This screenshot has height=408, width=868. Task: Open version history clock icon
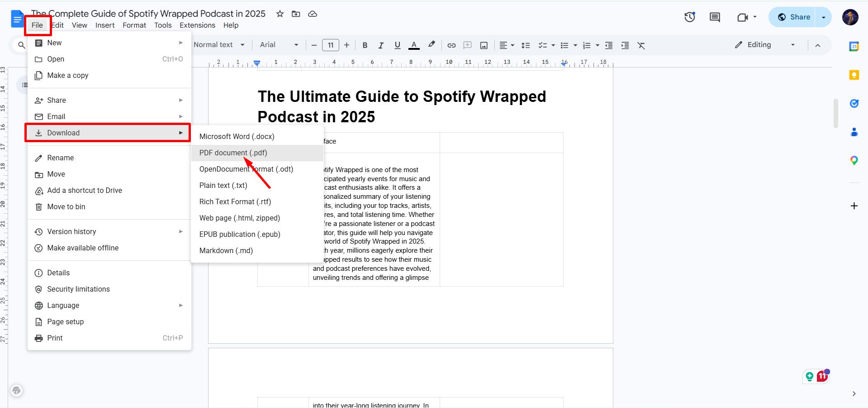(x=690, y=17)
